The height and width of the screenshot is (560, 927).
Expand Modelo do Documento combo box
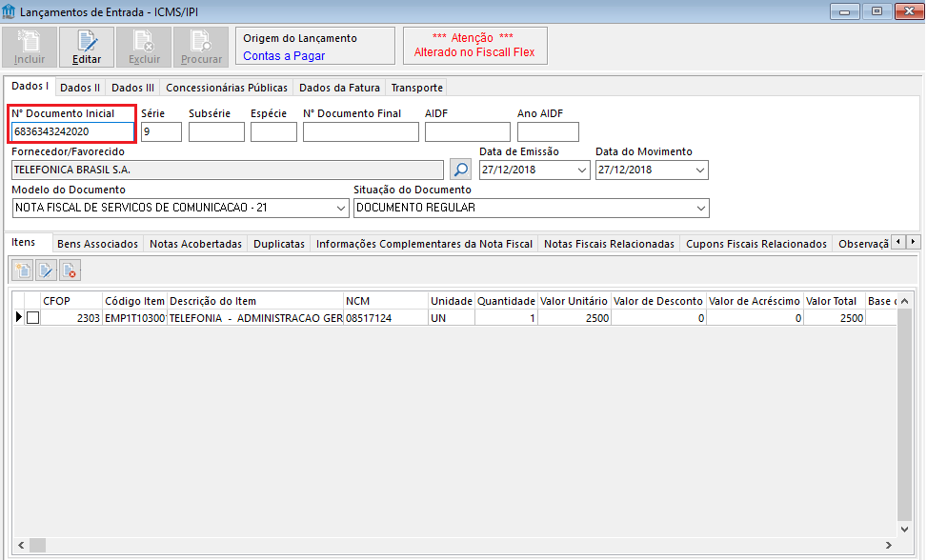pos(340,208)
